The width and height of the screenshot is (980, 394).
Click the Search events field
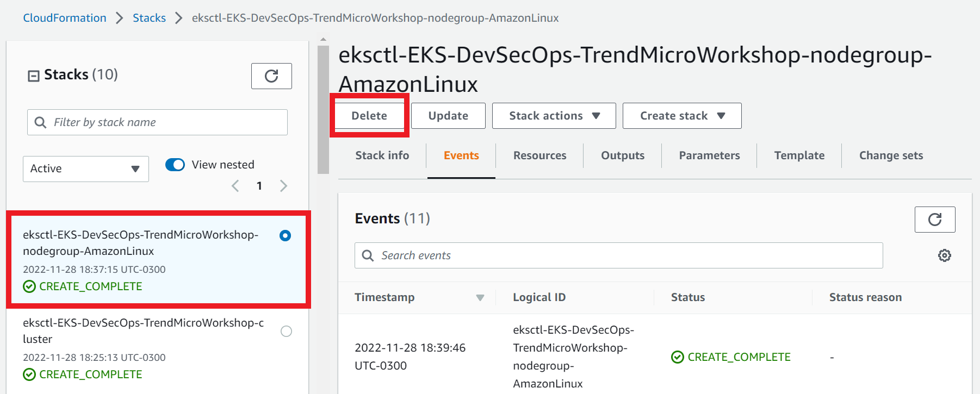pos(618,255)
